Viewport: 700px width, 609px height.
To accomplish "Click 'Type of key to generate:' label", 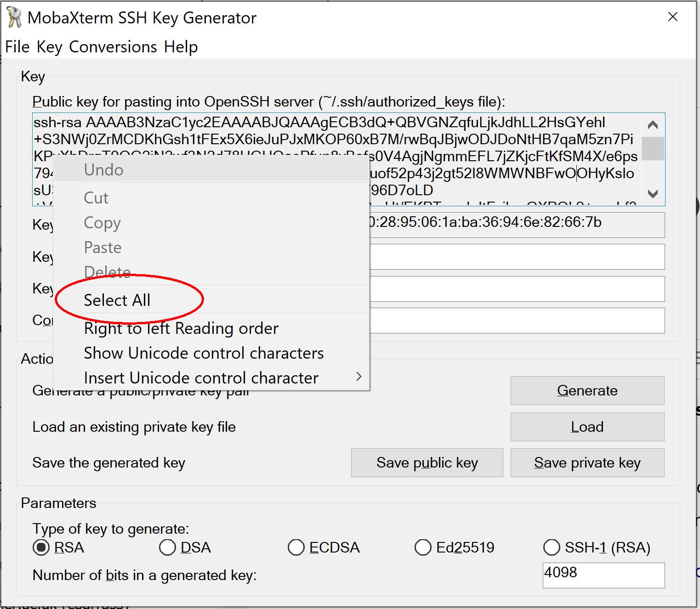I will [111, 529].
